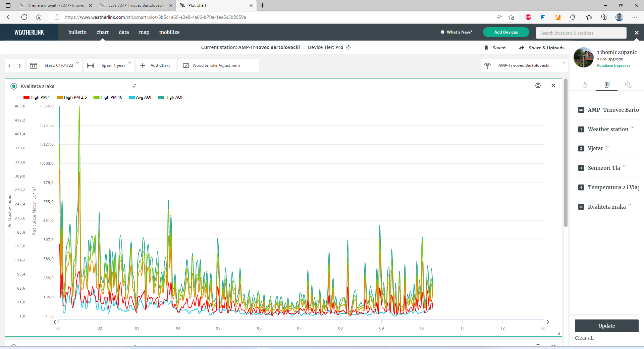The height and width of the screenshot is (349, 644).
Task: Toggle Avg AQI legend series
Action: point(140,97)
